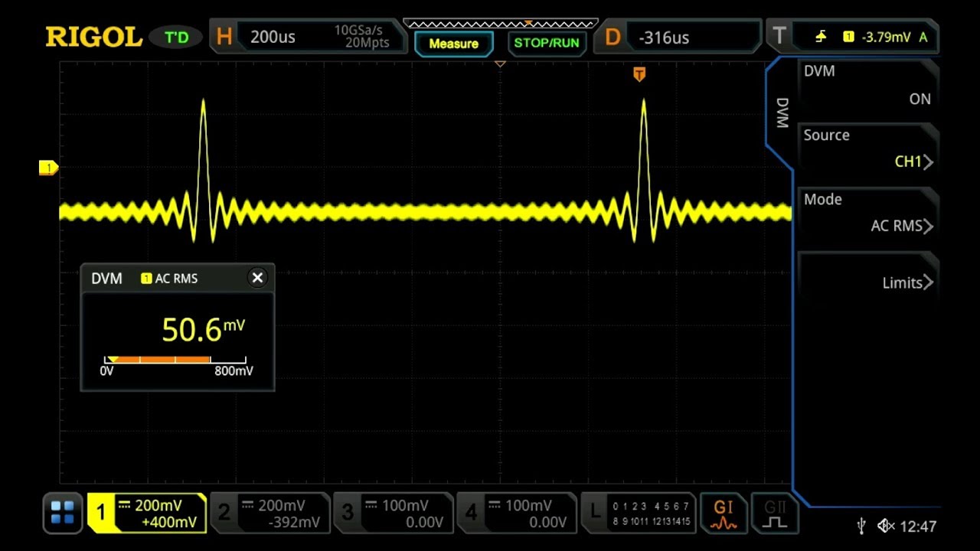Select channel 2 with -392mV offset
Screen dimensions: 980x551
(x=270, y=514)
